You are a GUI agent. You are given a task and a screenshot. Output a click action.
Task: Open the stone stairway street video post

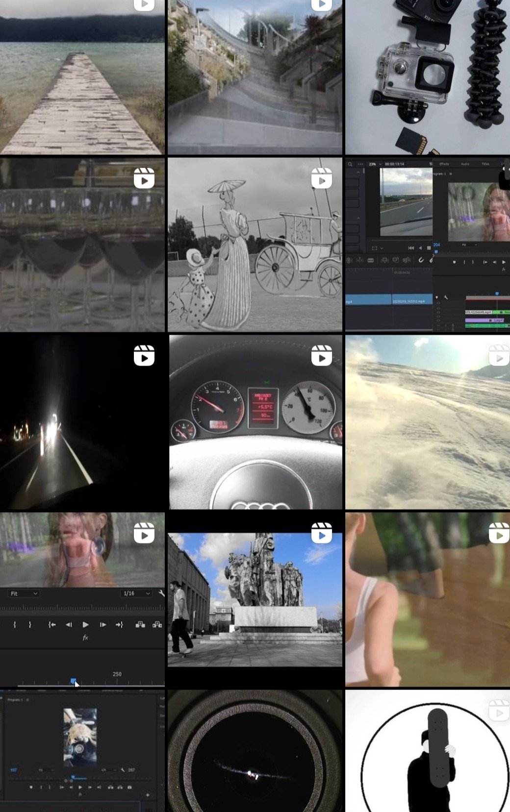pyautogui.click(x=255, y=77)
